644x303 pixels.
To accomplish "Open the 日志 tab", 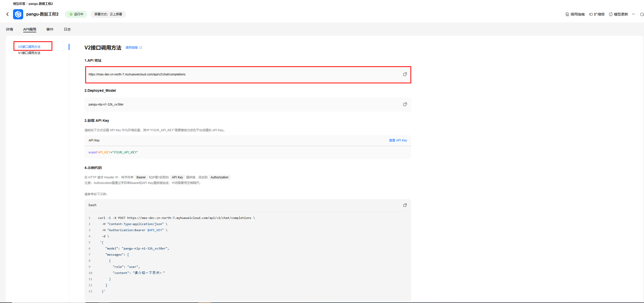I will click(x=67, y=29).
